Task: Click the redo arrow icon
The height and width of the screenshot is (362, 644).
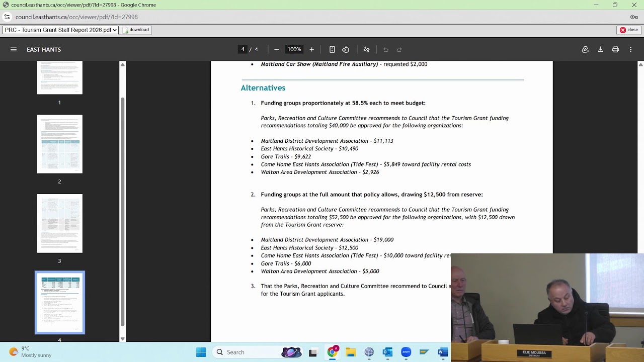Action: [399, 49]
